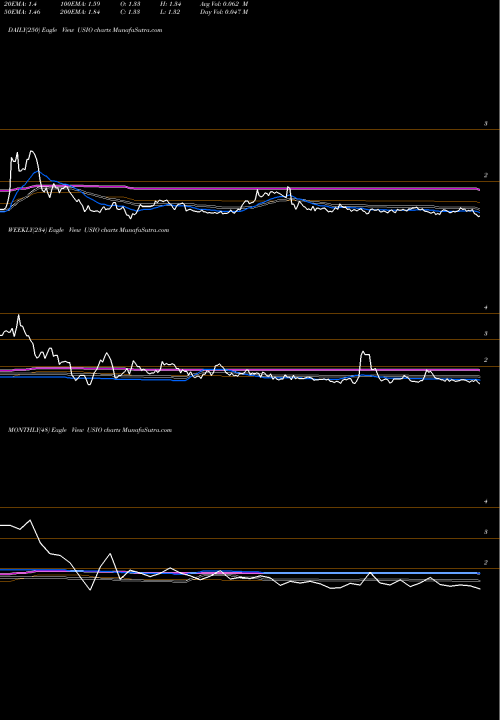The height and width of the screenshot is (720, 500).
Task: Click the close price C: 1.33
Action: 130,12
